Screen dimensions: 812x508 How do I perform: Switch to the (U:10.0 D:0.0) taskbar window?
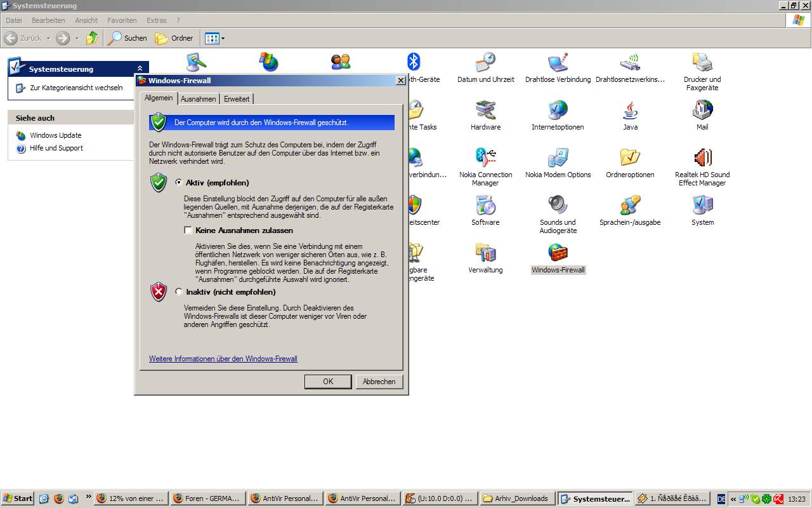(x=440, y=498)
